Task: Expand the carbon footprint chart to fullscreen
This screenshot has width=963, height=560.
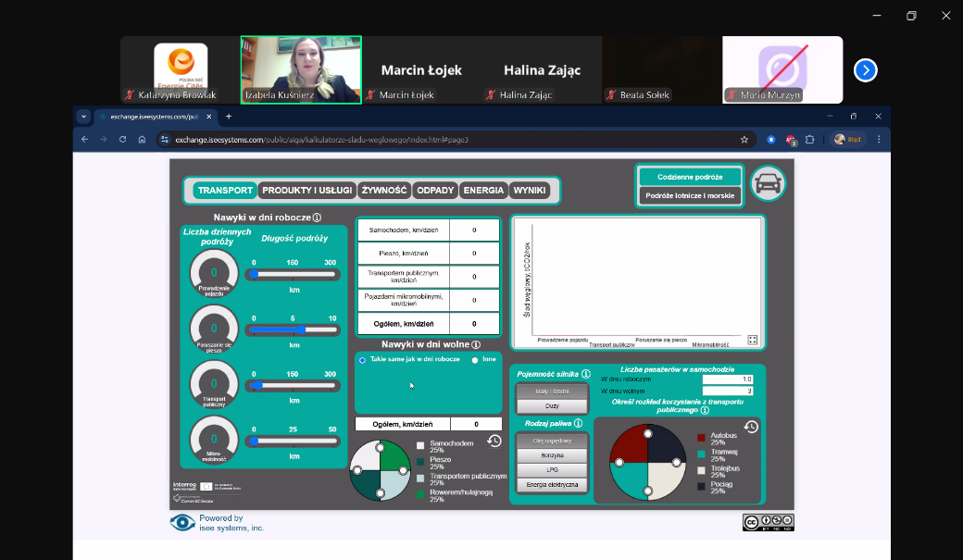Action: (x=753, y=340)
